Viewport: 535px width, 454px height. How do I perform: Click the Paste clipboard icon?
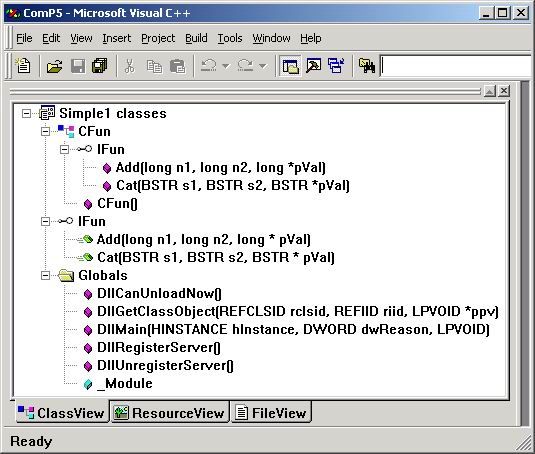177,65
